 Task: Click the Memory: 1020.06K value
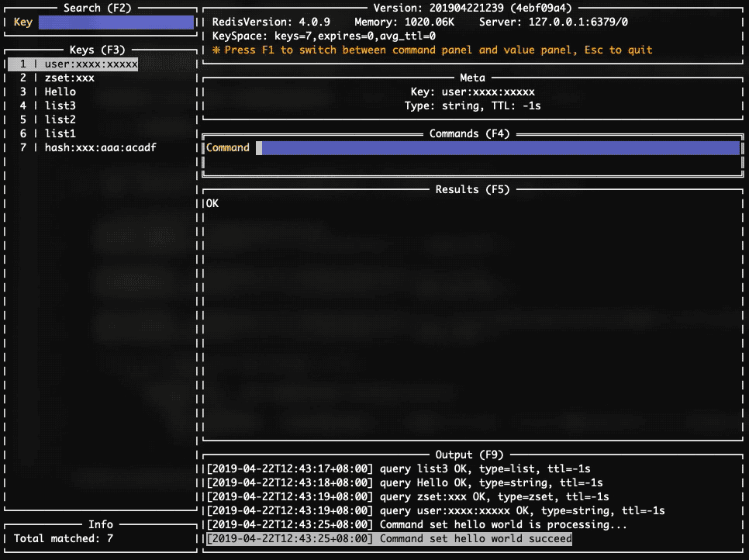[x=405, y=22]
